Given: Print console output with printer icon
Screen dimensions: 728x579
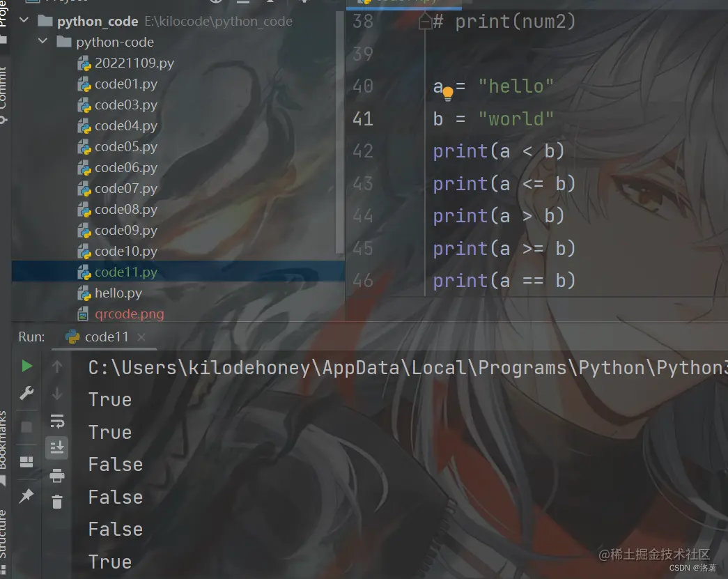Looking at the screenshot, I should pyautogui.click(x=57, y=475).
